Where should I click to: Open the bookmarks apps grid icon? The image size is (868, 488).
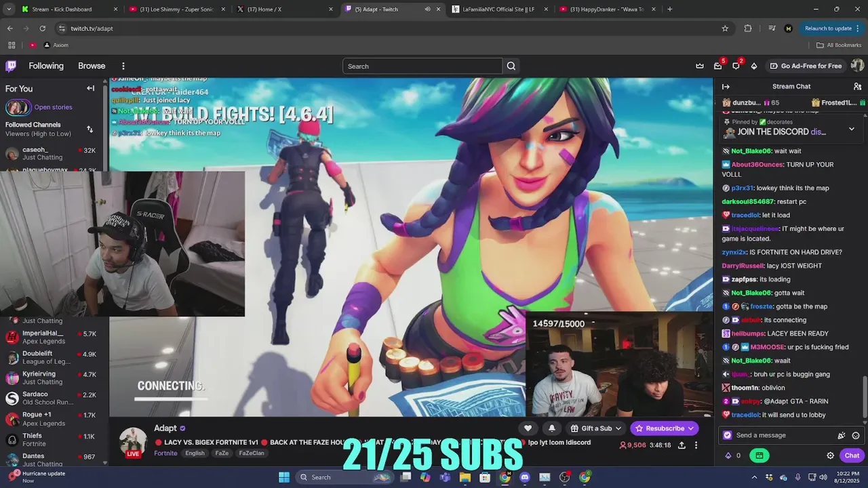tap(12, 45)
